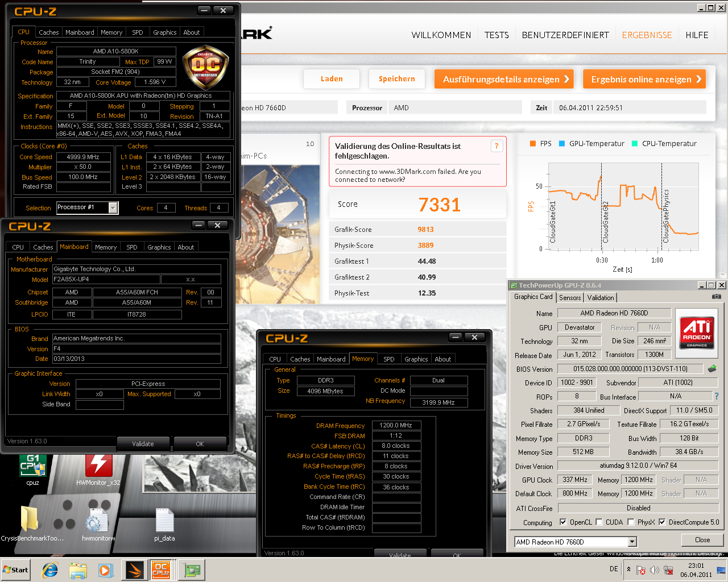Select HILFE in the 3DMark navigation
The image size is (728, 582).
point(697,35)
